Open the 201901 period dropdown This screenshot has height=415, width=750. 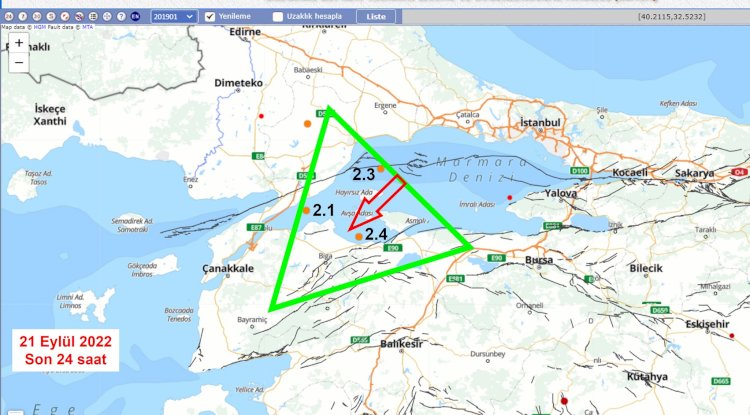174,17
